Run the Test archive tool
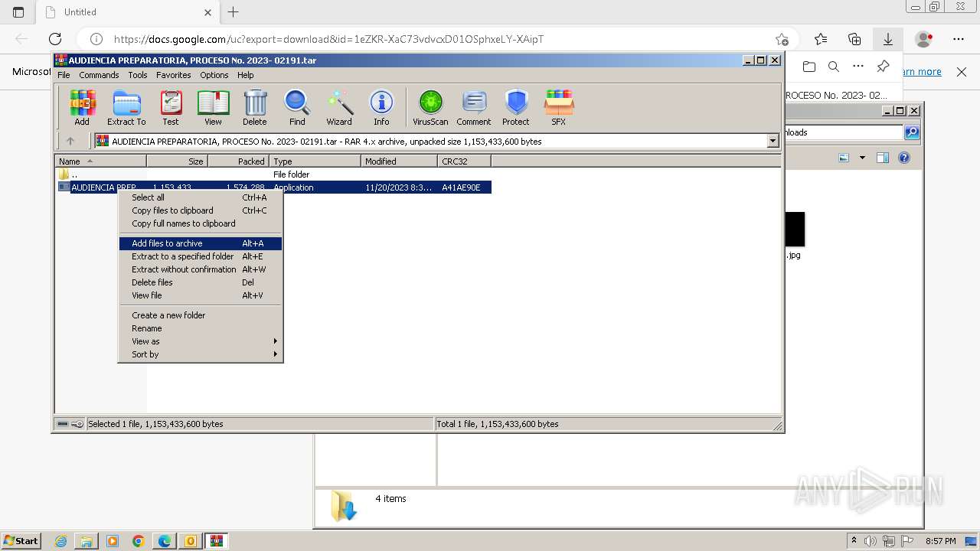Viewport: 980px width, 551px height. click(x=171, y=107)
